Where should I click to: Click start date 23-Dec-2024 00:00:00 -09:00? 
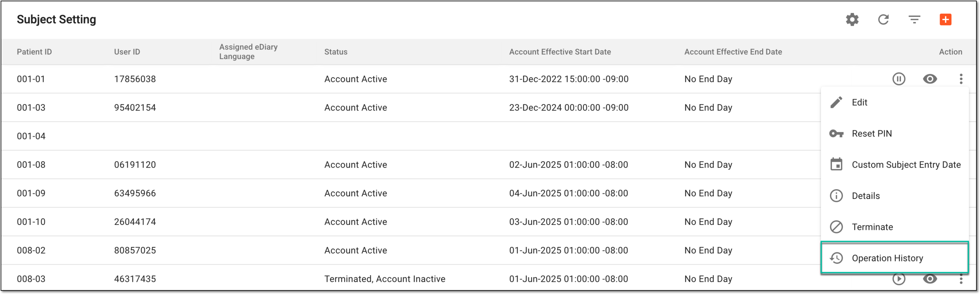coord(568,108)
